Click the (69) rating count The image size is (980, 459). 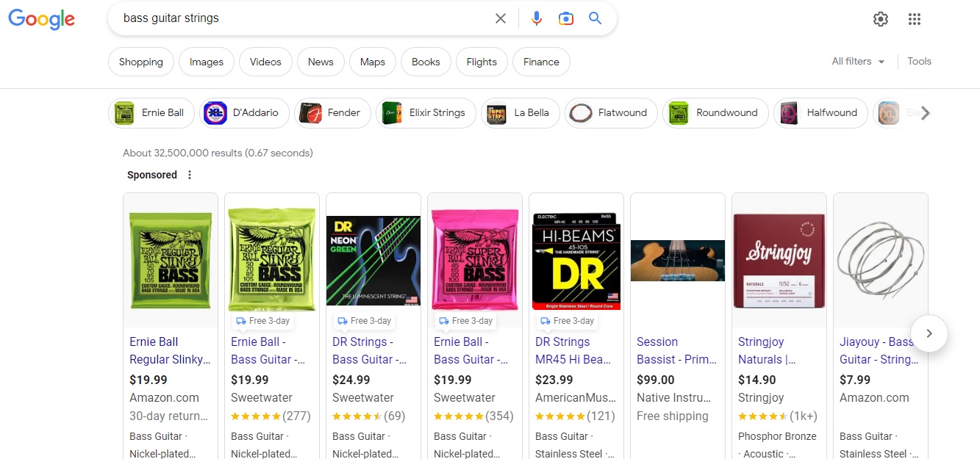395,416
